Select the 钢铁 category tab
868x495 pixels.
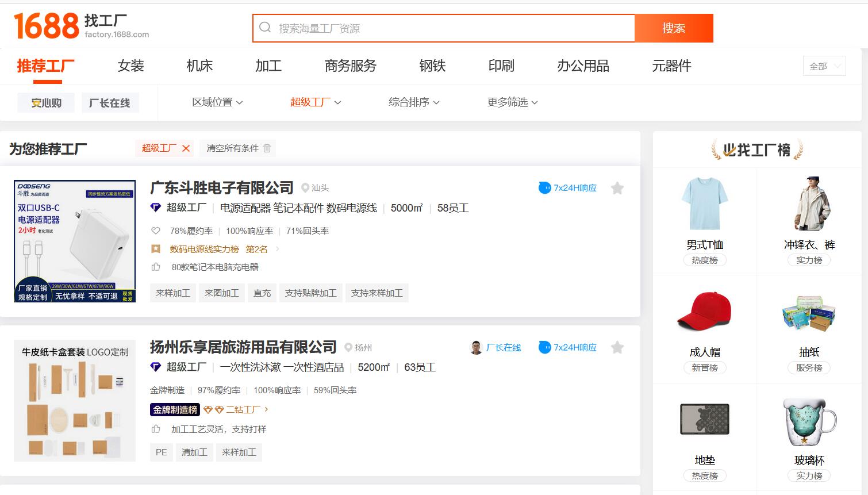(432, 66)
